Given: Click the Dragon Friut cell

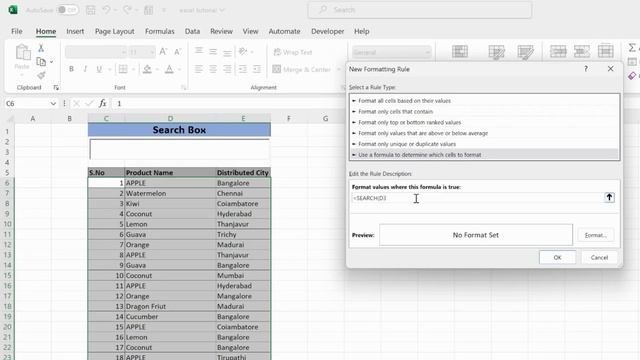Looking at the screenshot, I should coord(170,306).
